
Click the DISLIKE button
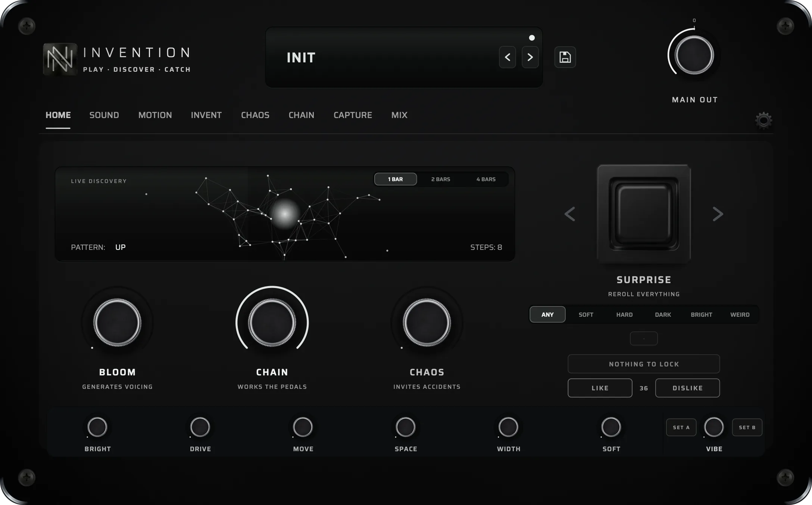point(688,388)
